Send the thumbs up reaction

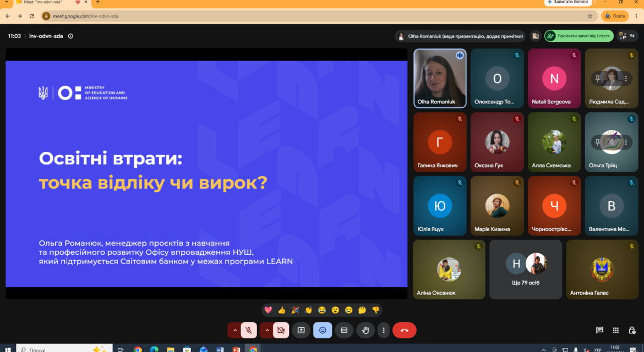[x=282, y=310]
